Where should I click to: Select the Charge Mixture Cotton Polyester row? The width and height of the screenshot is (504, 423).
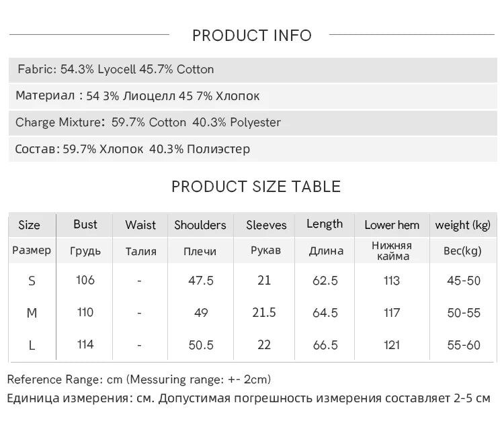tap(253, 123)
